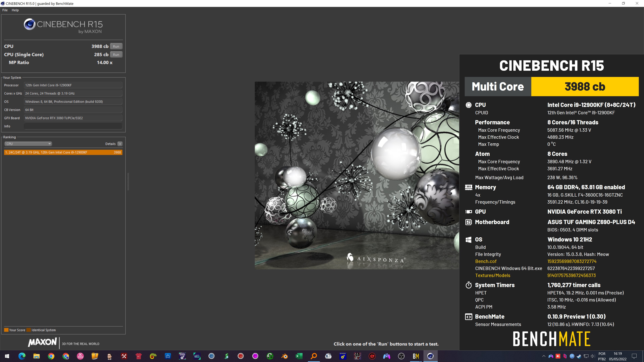644x362 pixels.
Task: Click the GFX Board field
Action: tap(73, 118)
